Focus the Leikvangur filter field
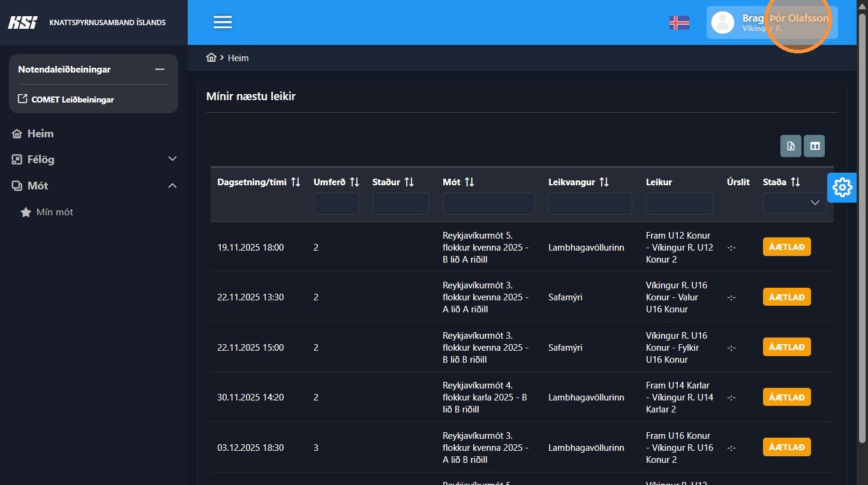This screenshot has height=485, width=868. click(x=590, y=203)
